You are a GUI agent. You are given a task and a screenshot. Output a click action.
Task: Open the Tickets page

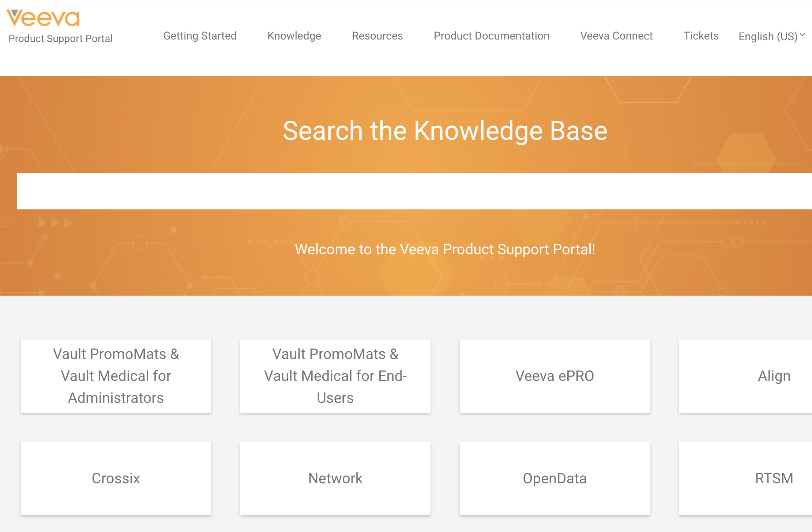701,36
